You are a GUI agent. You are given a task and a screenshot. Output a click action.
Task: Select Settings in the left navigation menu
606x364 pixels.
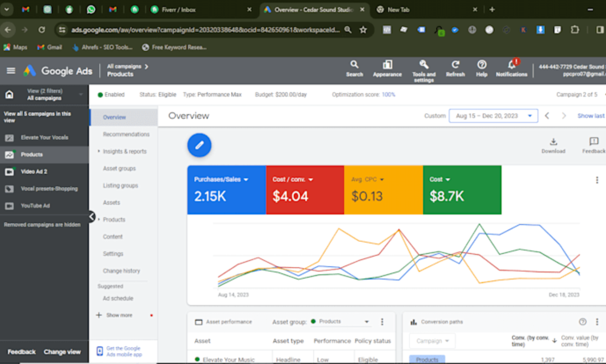pyautogui.click(x=113, y=253)
